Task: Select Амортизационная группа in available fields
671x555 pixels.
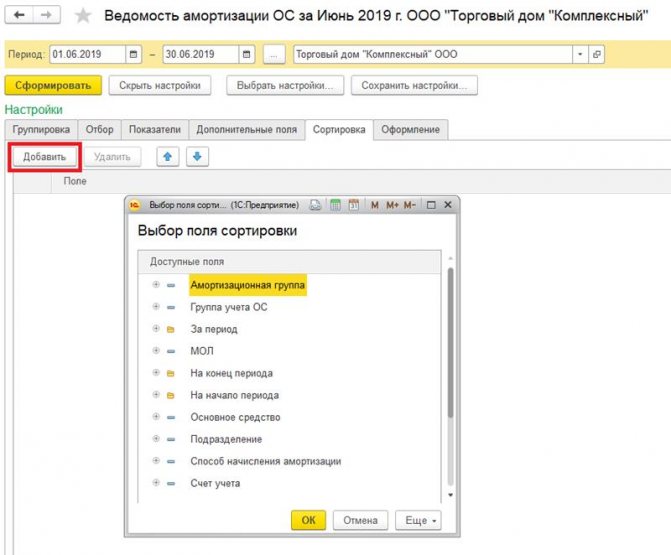Action: [248, 285]
